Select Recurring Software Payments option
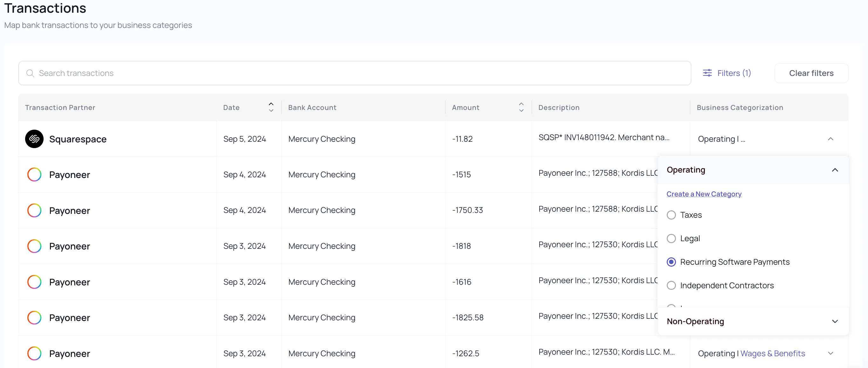The height and width of the screenshot is (368, 868). (x=671, y=262)
